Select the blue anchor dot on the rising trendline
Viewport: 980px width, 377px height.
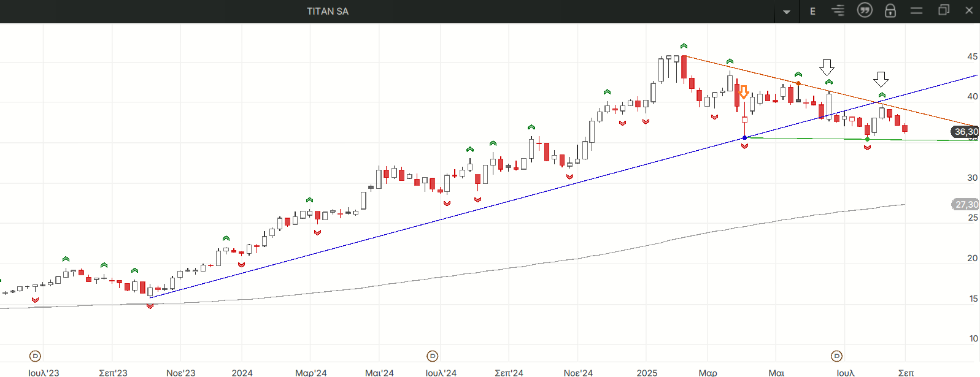point(744,138)
